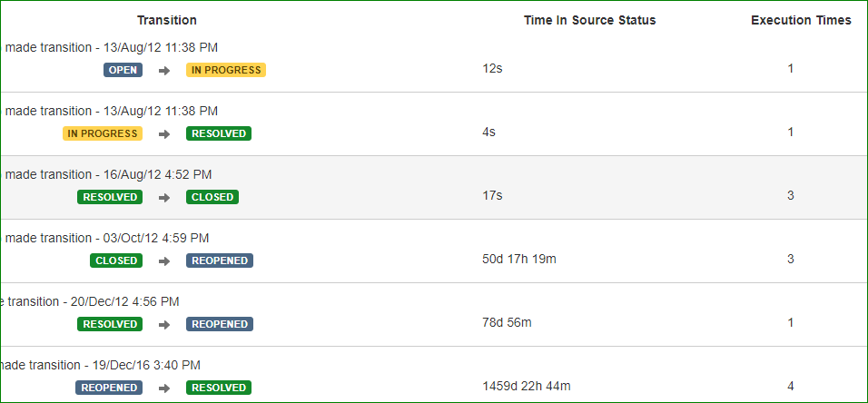Viewport: 868px width, 403px height.
Task: Click the 50d 17h 19m duration value
Action: coord(519,259)
